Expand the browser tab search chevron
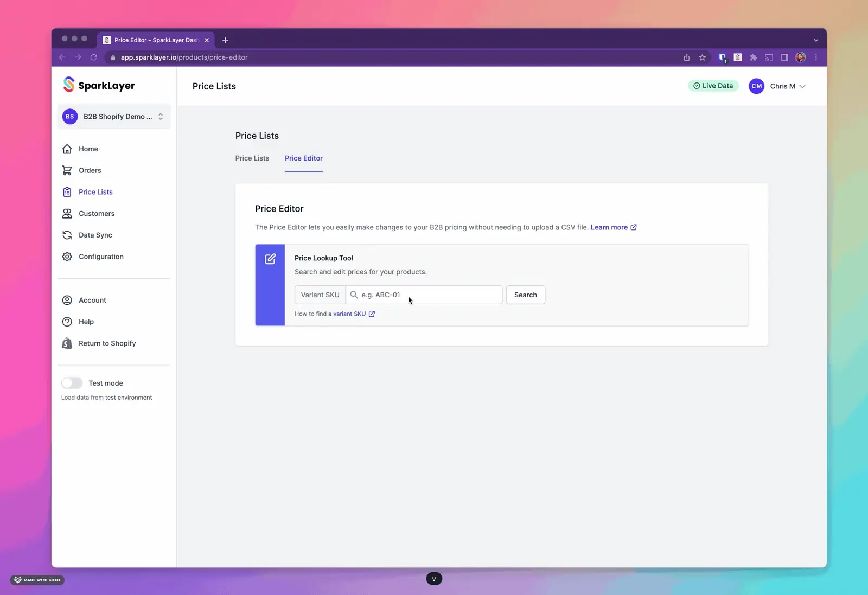The image size is (868, 595). pyautogui.click(x=815, y=40)
